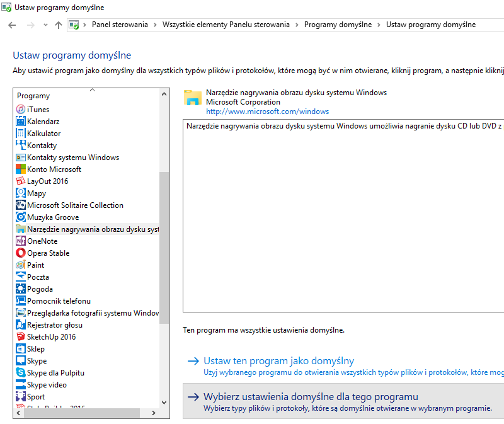Viewport: 504px width, 424px height.
Task: Click the SketchUp 2016 icon
Action: point(21,336)
